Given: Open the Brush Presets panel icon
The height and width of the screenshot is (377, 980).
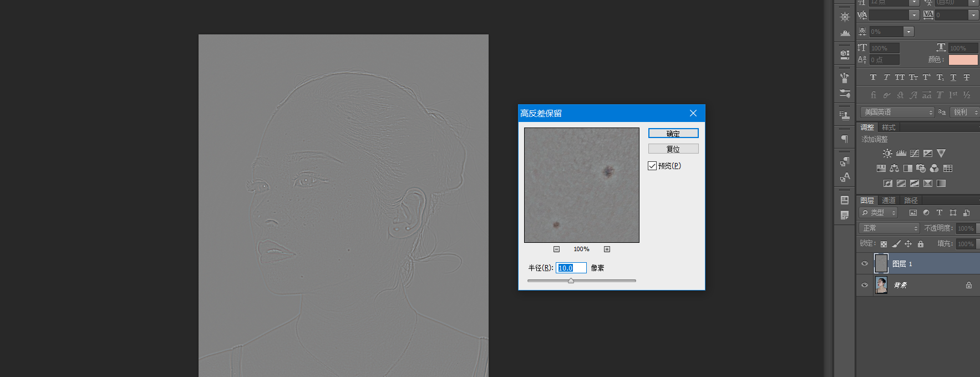Looking at the screenshot, I should 845,78.
